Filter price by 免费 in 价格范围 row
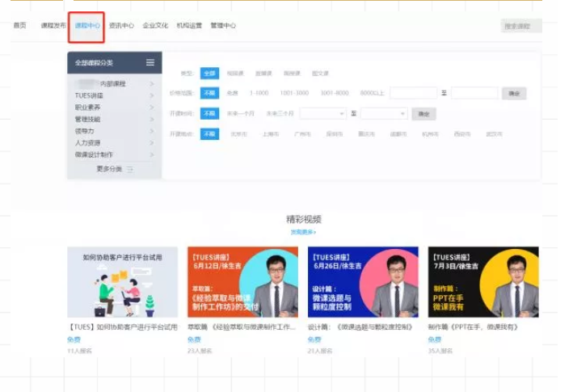 [x=233, y=93]
